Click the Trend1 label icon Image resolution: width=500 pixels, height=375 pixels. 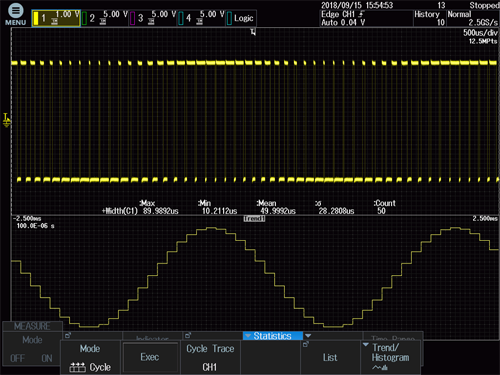click(254, 219)
